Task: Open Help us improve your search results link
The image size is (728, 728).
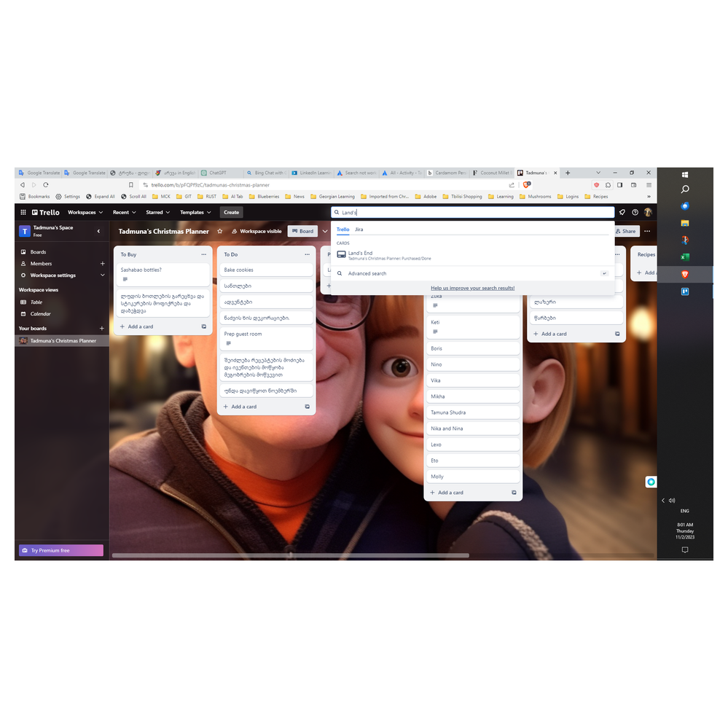Action: [x=472, y=288]
